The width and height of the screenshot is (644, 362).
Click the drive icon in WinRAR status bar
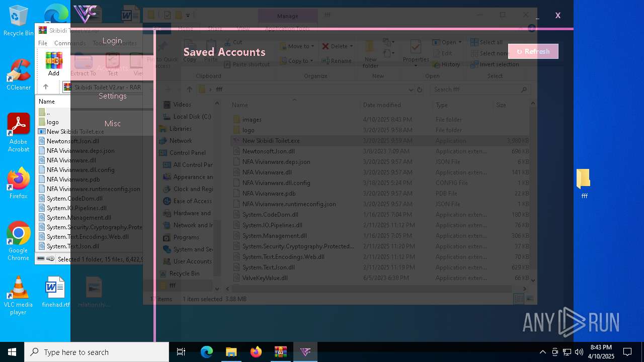[x=41, y=259]
